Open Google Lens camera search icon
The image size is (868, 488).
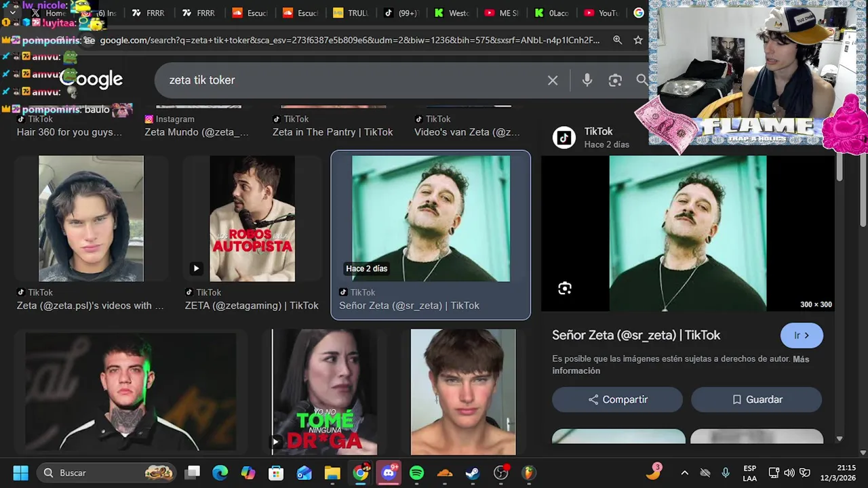[615, 80]
